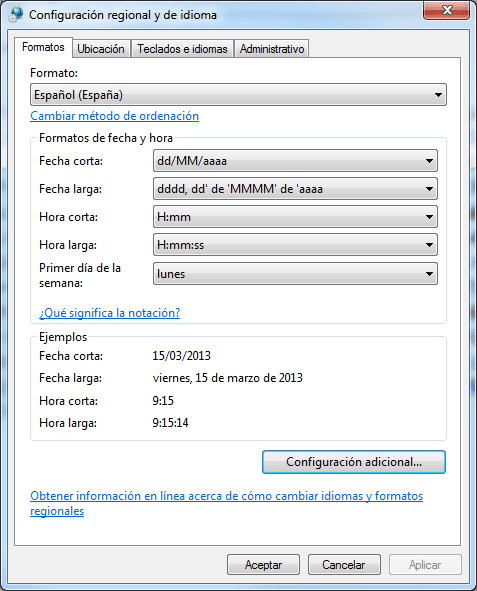The height and width of the screenshot is (591, 477).
Task: Click Cambiar método de ordenación link
Action: 115,116
